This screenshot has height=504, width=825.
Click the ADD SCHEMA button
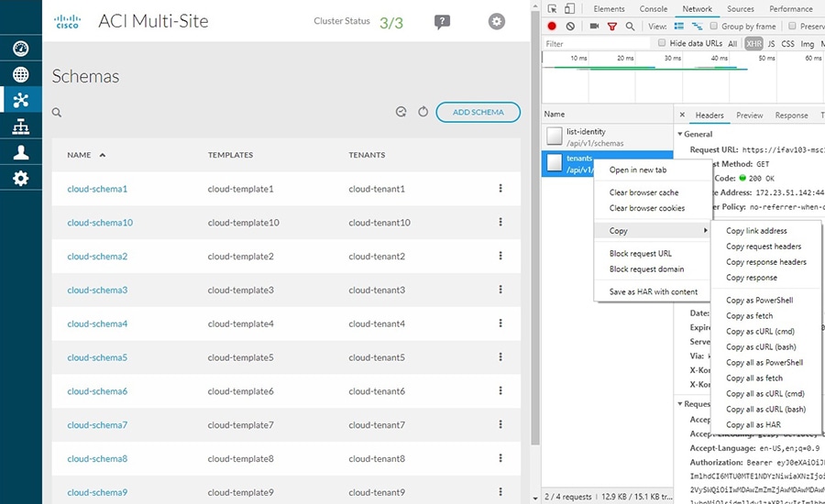coord(478,112)
